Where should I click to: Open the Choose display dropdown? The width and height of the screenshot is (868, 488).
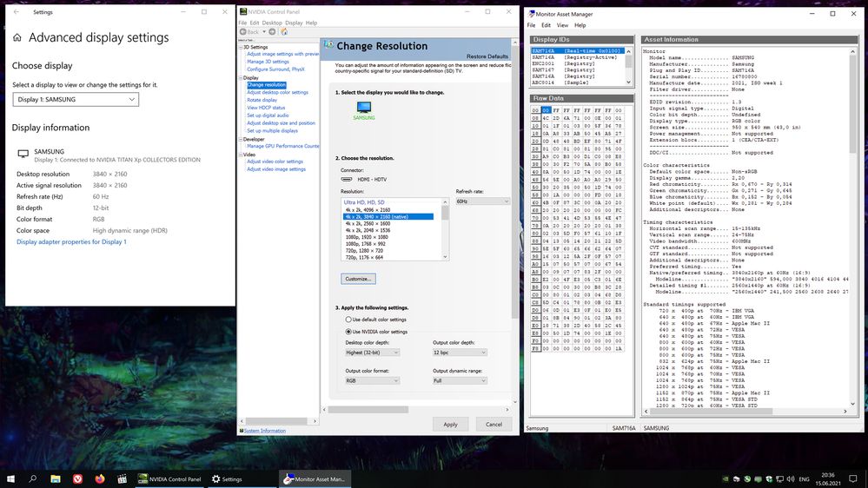[x=76, y=100]
